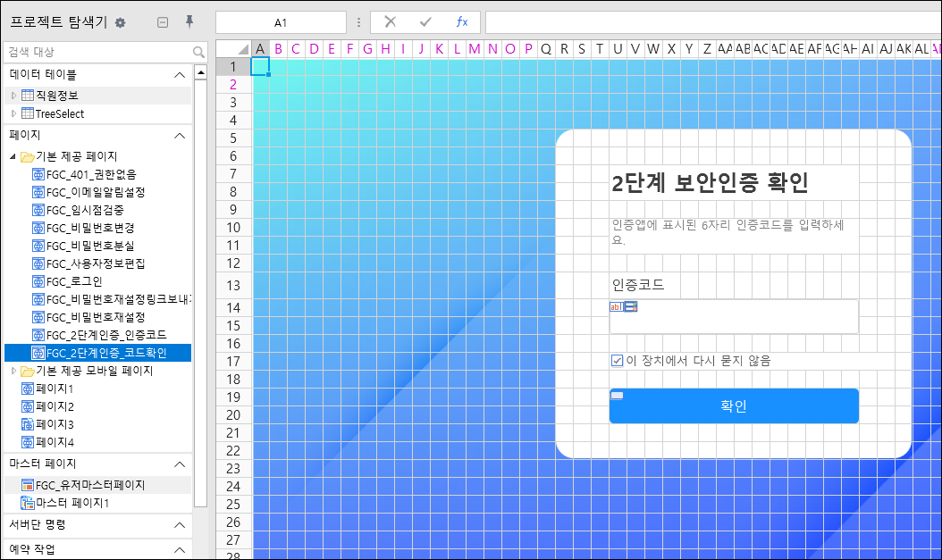This screenshot has height=560, width=942.
Task: Expand the 직원정보 table node
Action: (x=13, y=96)
